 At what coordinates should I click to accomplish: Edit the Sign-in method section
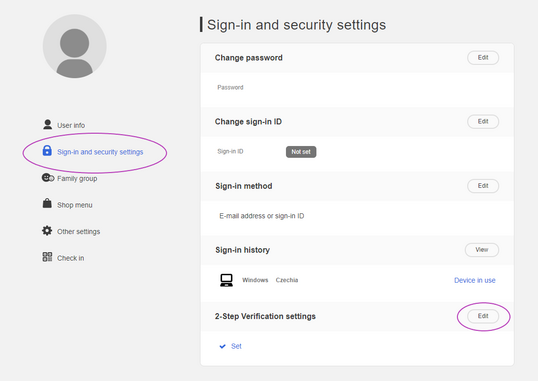pos(483,186)
